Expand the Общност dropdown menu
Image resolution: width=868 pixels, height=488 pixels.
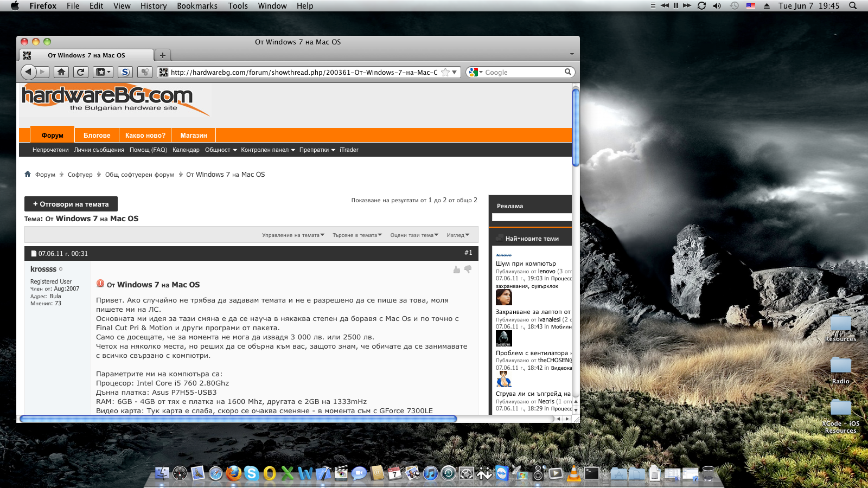click(221, 150)
